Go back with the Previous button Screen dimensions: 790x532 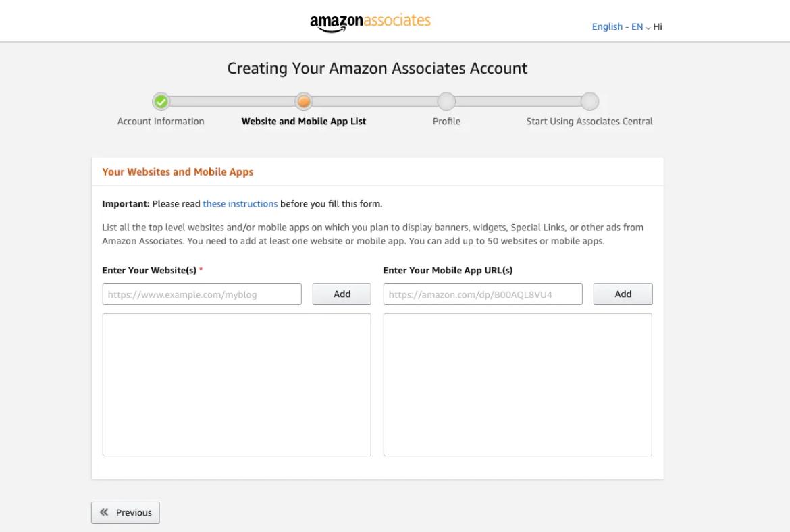click(126, 513)
